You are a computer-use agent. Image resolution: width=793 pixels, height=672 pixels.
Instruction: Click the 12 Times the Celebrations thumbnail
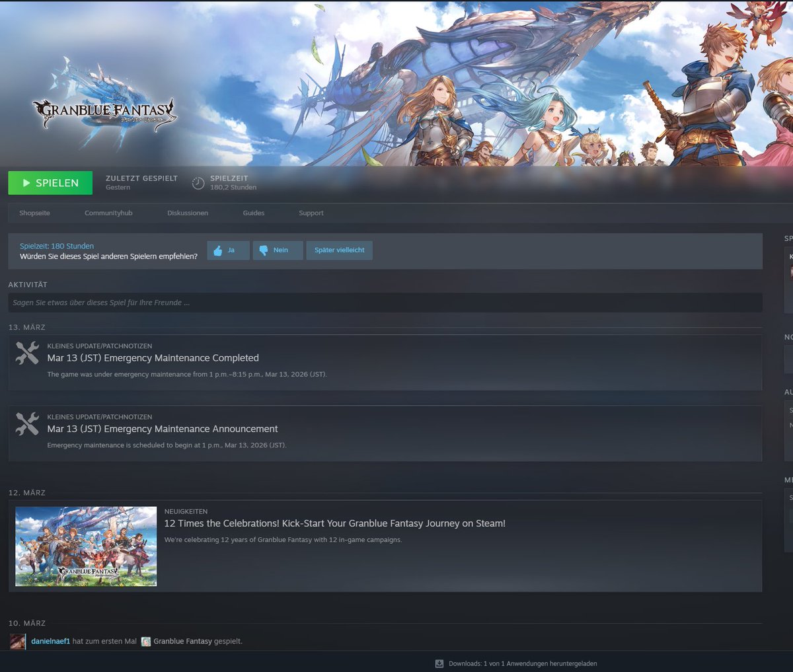pyautogui.click(x=86, y=546)
